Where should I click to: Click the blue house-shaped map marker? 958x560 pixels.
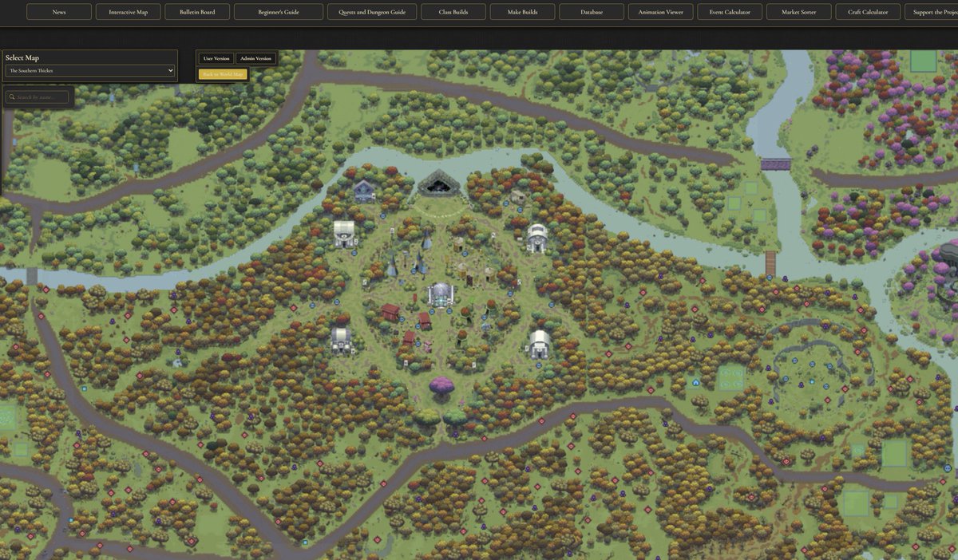point(695,383)
